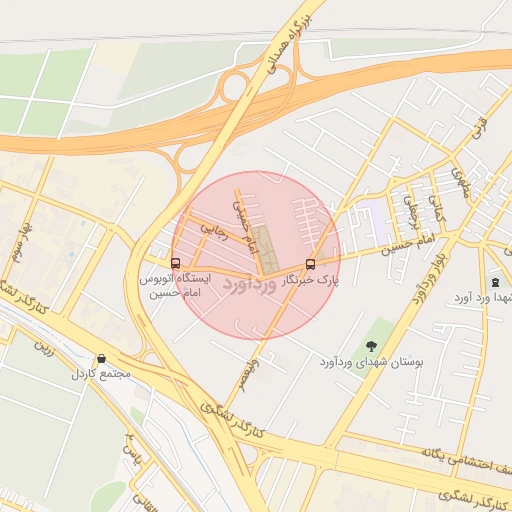The image size is (512, 512).
Task: Click the bus icon at ایستگاه اتوبوس امام حسین
Action: 175,263
